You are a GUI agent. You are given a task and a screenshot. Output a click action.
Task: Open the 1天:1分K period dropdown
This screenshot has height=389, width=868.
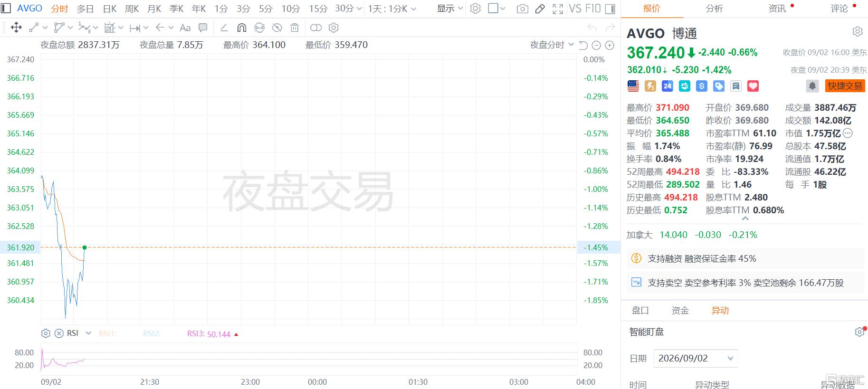point(392,9)
